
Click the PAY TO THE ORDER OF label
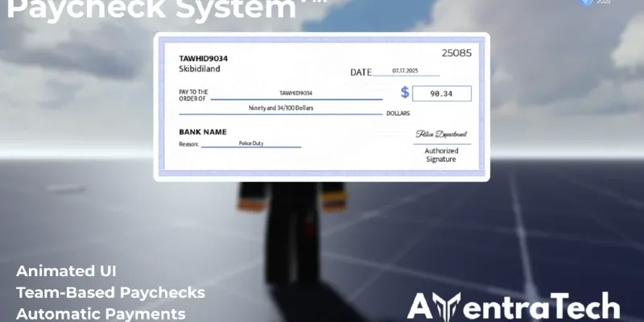(x=193, y=95)
